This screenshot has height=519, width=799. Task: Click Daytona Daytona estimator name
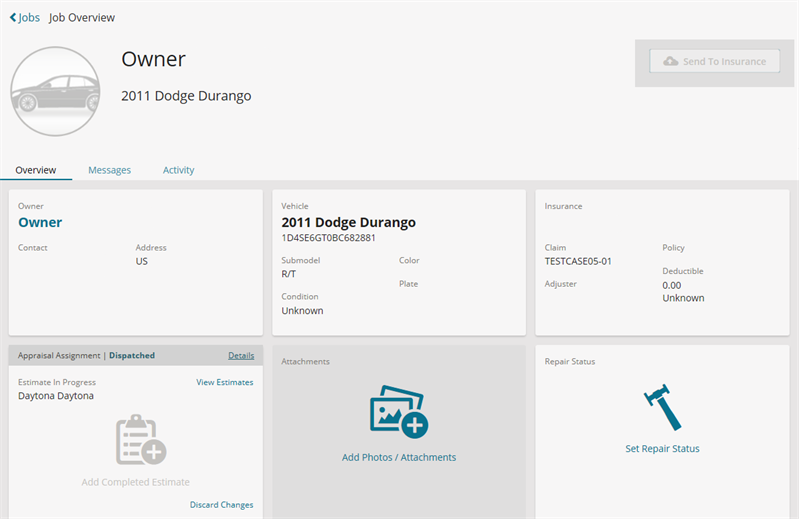click(x=56, y=396)
